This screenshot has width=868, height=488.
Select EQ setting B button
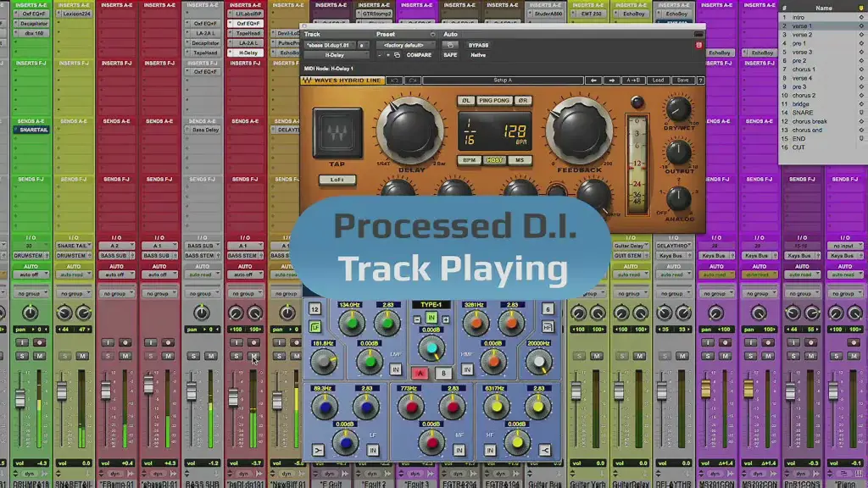(x=443, y=374)
